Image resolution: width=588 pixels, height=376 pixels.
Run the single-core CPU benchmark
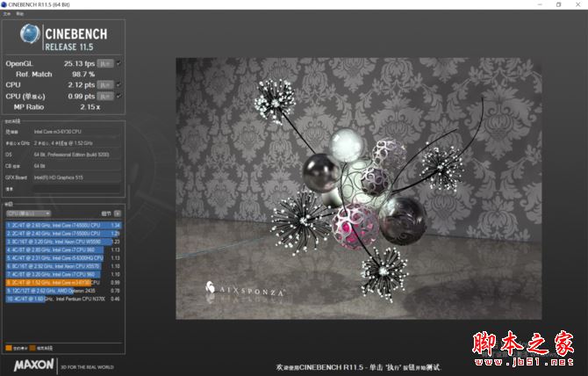(x=105, y=96)
